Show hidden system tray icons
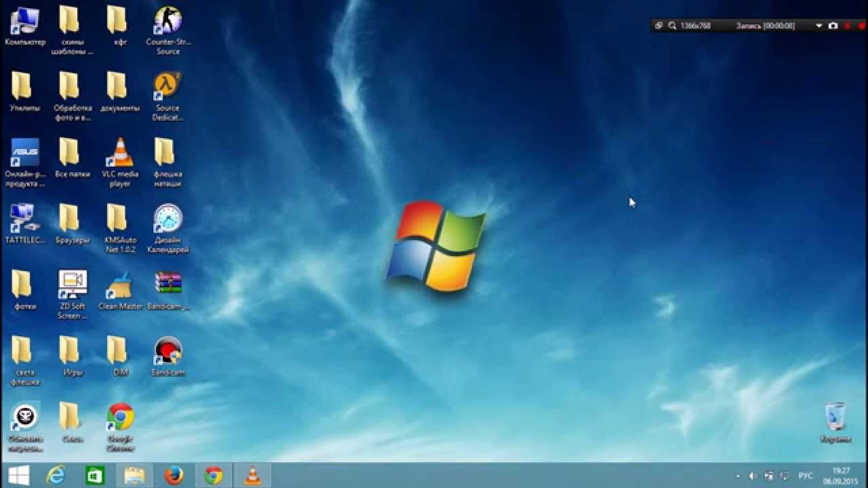The width and height of the screenshot is (868, 488). [x=738, y=476]
